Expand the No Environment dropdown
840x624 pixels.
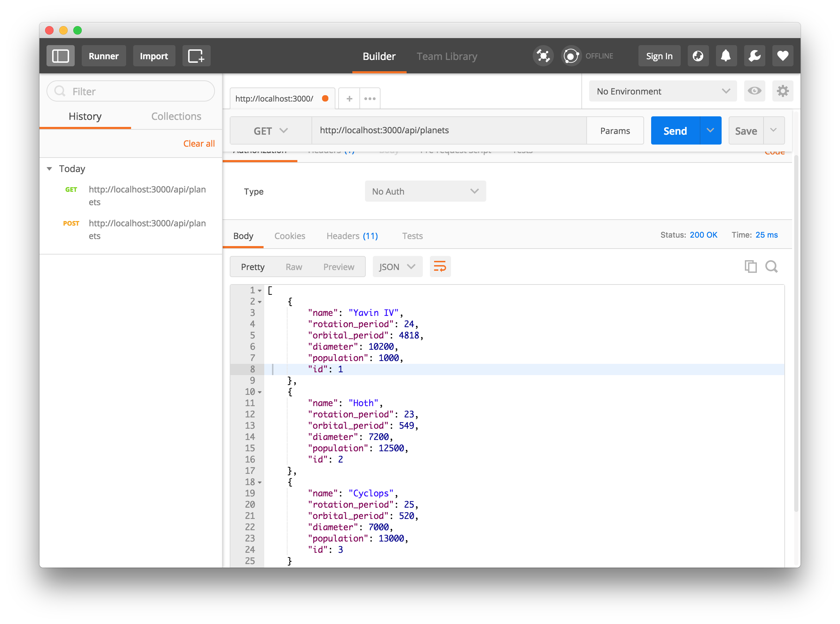click(x=662, y=91)
